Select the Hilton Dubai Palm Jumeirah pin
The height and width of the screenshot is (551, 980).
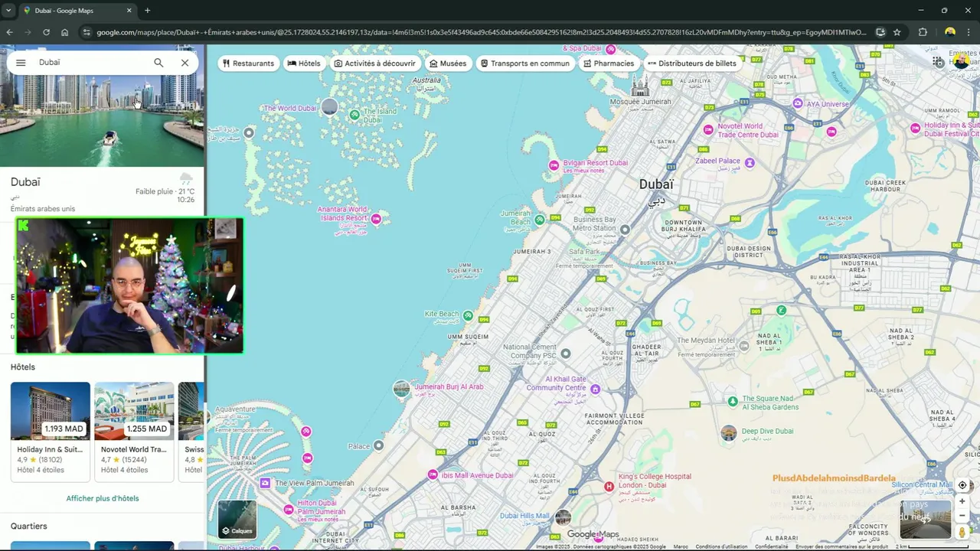[x=289, y=510]
